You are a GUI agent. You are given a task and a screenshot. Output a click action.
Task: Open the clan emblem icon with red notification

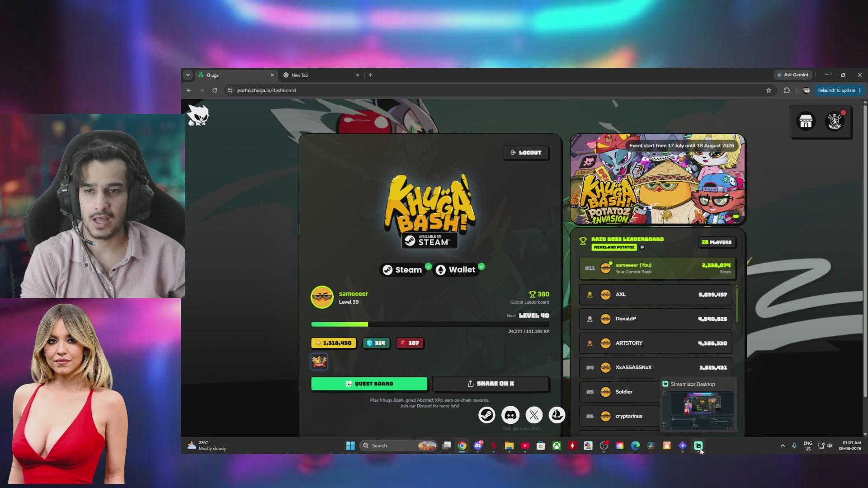[x=835, y=121]
